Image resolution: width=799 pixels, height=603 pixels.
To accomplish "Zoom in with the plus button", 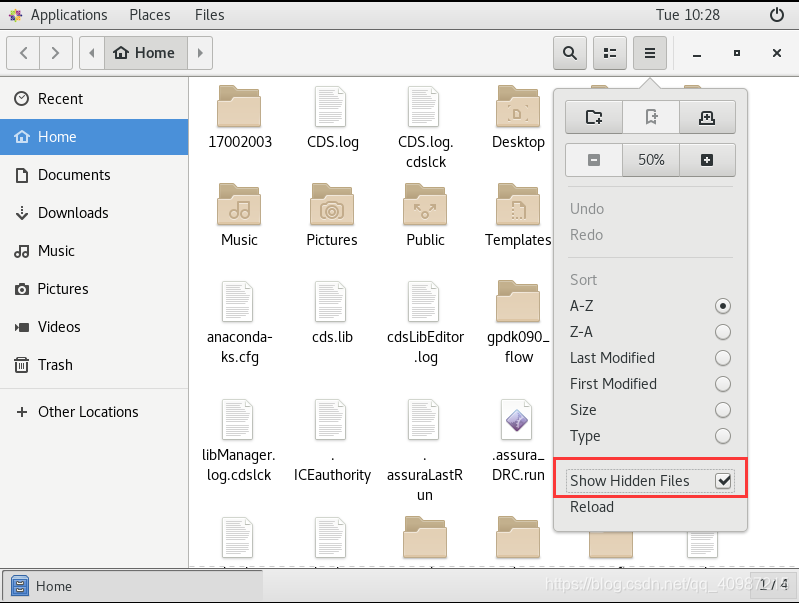I will 707,160.
